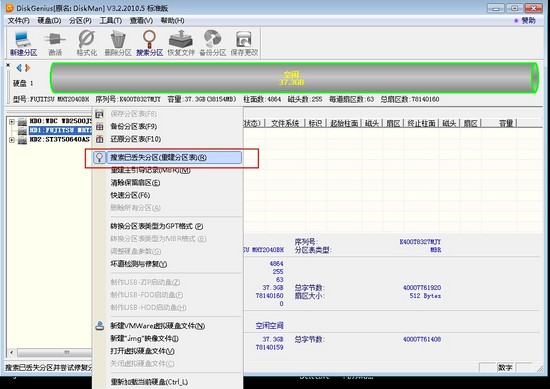Image resolution: width=550 pixels, height=389 pixels.
Task: Click the 格式化 toolbar icon
Action: 86,43
